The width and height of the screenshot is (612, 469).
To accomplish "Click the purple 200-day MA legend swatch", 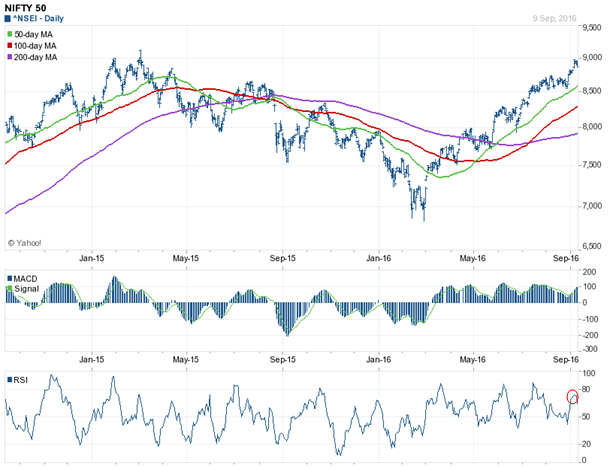I will (10, 57).
